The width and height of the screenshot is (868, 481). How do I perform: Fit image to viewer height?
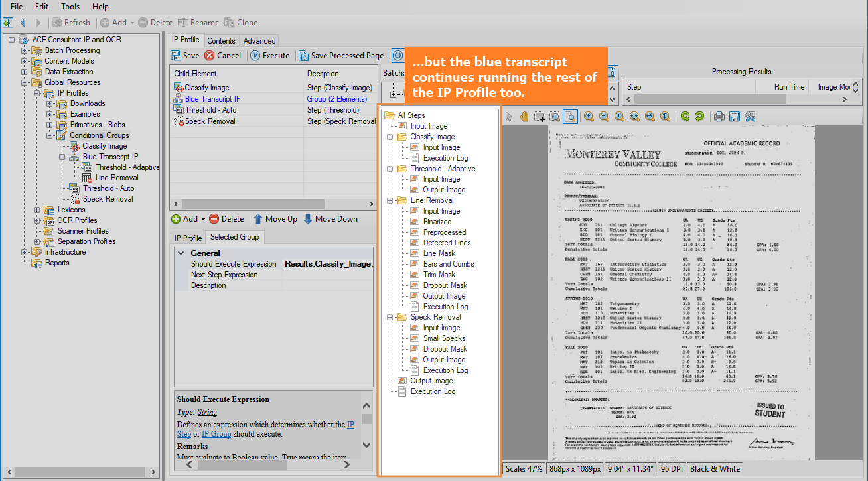coord(665,117)
